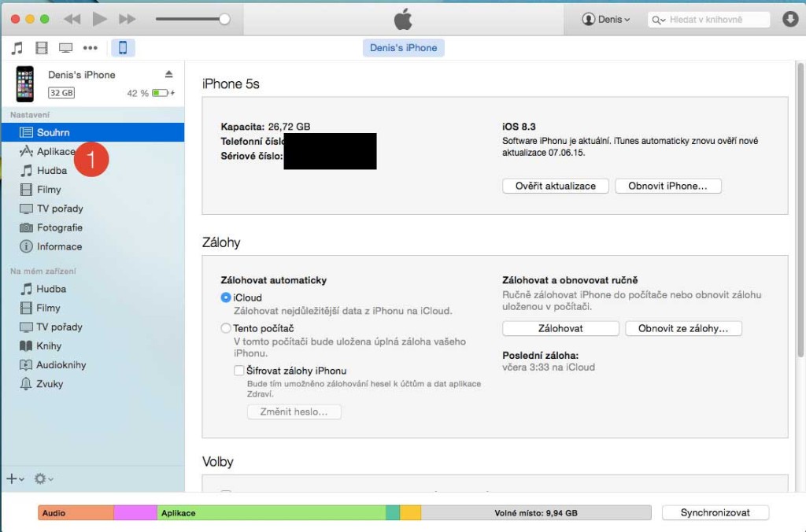Click the Zálohovat button
The width and height of the screenshot is (806, 532).
tap(560, 328)
